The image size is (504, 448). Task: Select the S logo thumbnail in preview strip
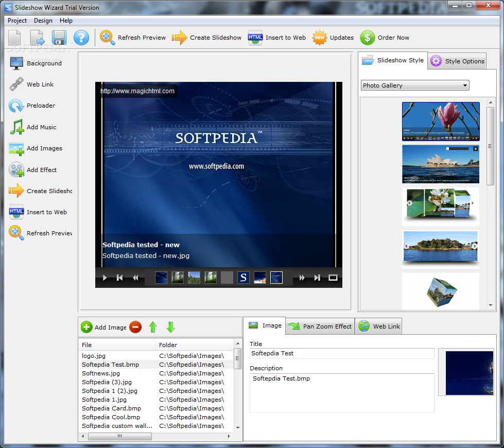click(x=244, y=278)
